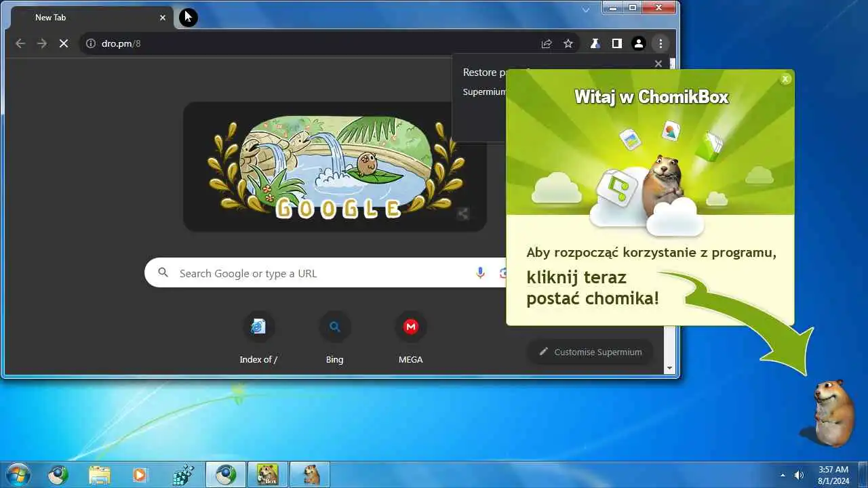Close the Restore pages popup
868x488 pixels.
658,64
